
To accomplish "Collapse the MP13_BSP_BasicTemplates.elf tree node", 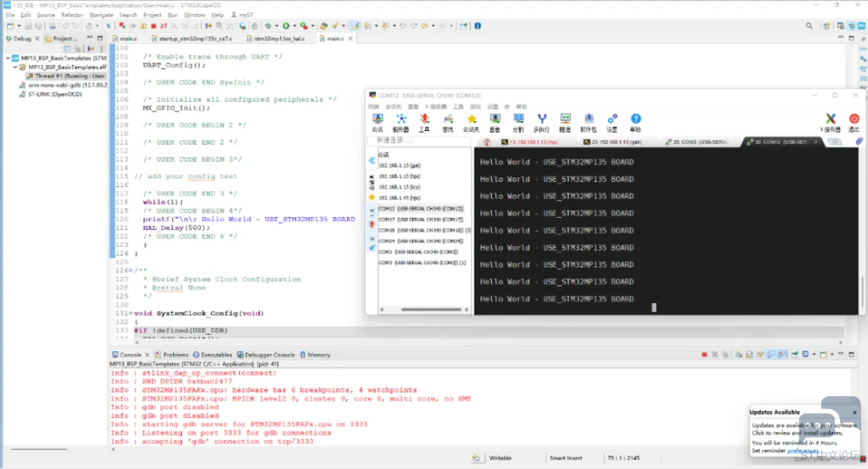I will [x=15, y=67].
